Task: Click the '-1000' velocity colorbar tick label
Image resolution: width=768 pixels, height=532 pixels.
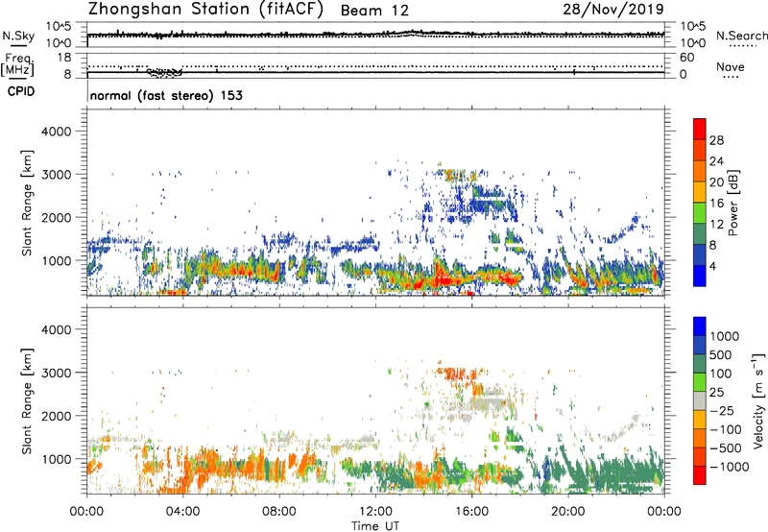Action: (x=729, y=467)
